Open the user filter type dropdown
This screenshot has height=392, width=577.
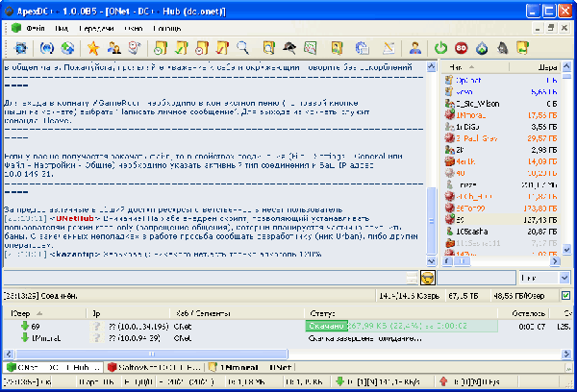pos(564,278)
